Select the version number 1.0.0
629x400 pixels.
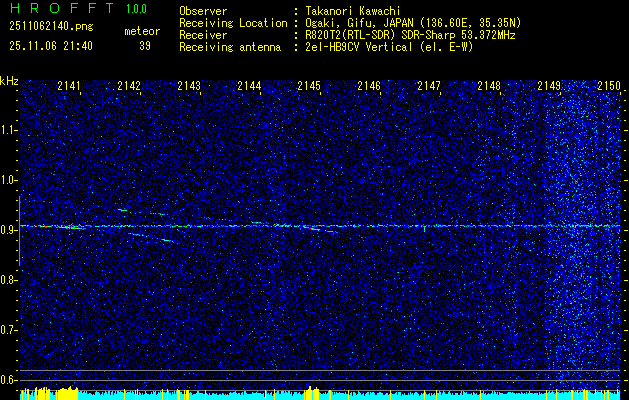(x=136, y=9)
